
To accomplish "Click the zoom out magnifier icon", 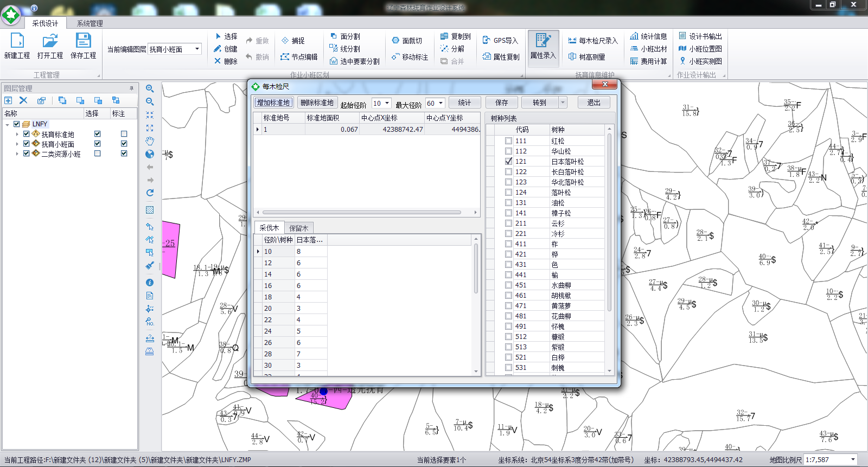I will pyautogui.click(x=150, y=101).
